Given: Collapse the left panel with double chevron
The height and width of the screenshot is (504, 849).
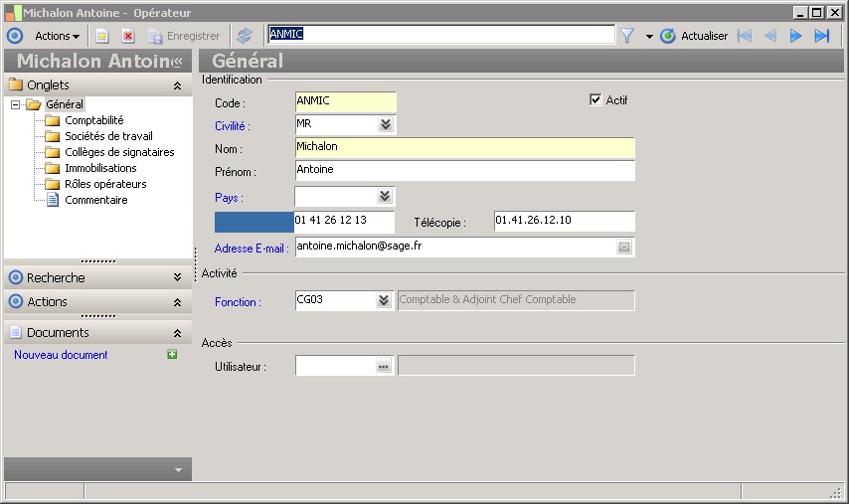Looking at the screenshot, I should [x=177, y=62].
